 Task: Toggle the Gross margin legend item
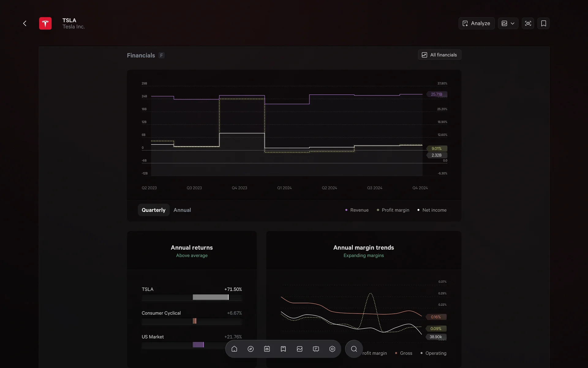[404, 353]
